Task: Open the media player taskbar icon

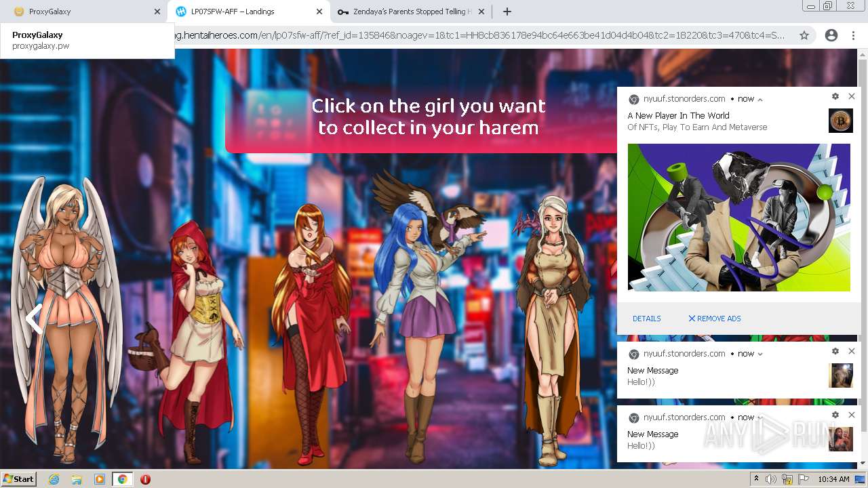Action: pyautogui.click(x=100, y=479)
